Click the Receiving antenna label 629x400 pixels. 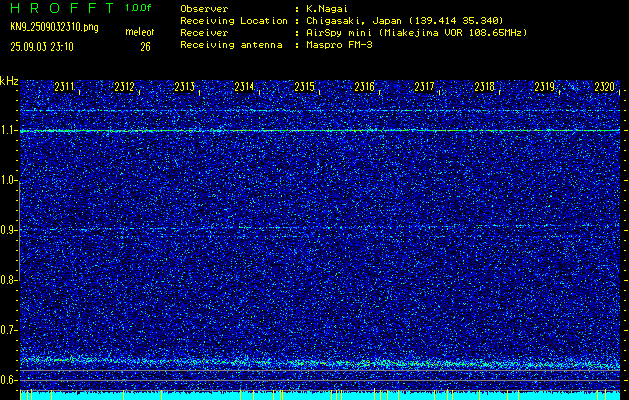231,45
